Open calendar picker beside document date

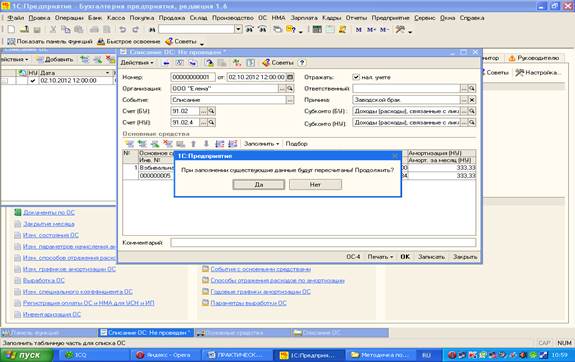tap(290, 77)
